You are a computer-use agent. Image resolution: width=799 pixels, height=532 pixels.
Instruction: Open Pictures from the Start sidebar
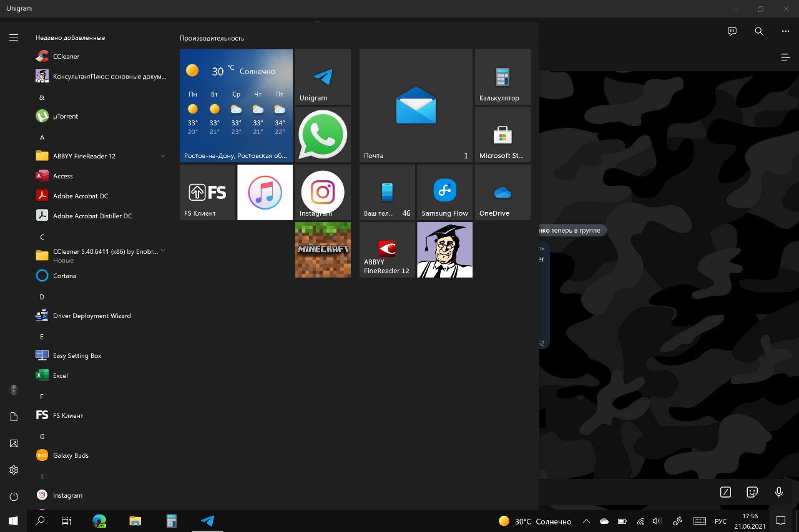tap(14, 443)
